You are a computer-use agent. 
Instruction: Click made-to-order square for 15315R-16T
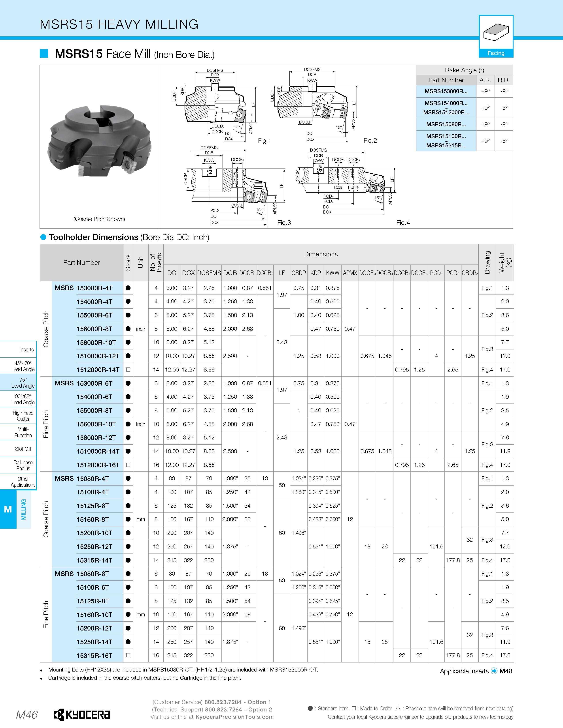point(128,655)
